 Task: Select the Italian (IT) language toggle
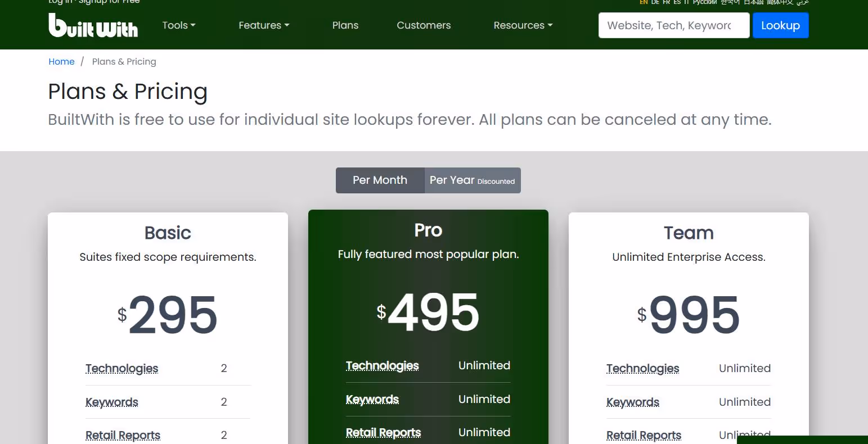pyautogui.click(x=686, y=2)
